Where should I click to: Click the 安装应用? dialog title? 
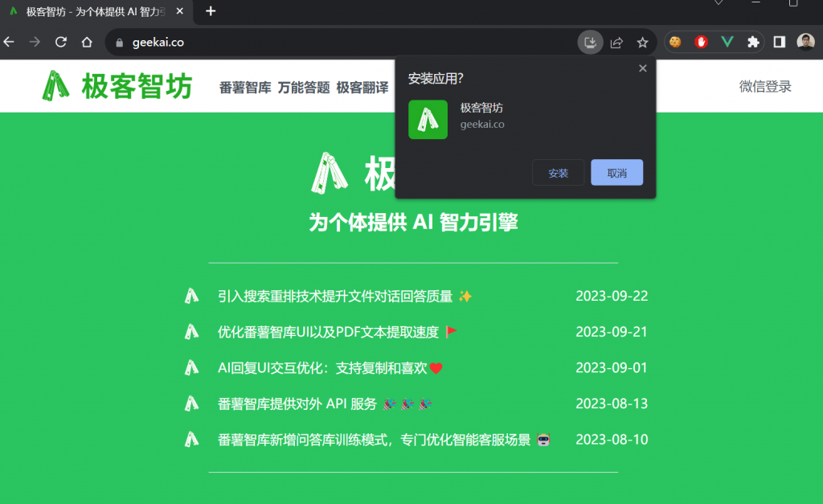pos(436,79)
